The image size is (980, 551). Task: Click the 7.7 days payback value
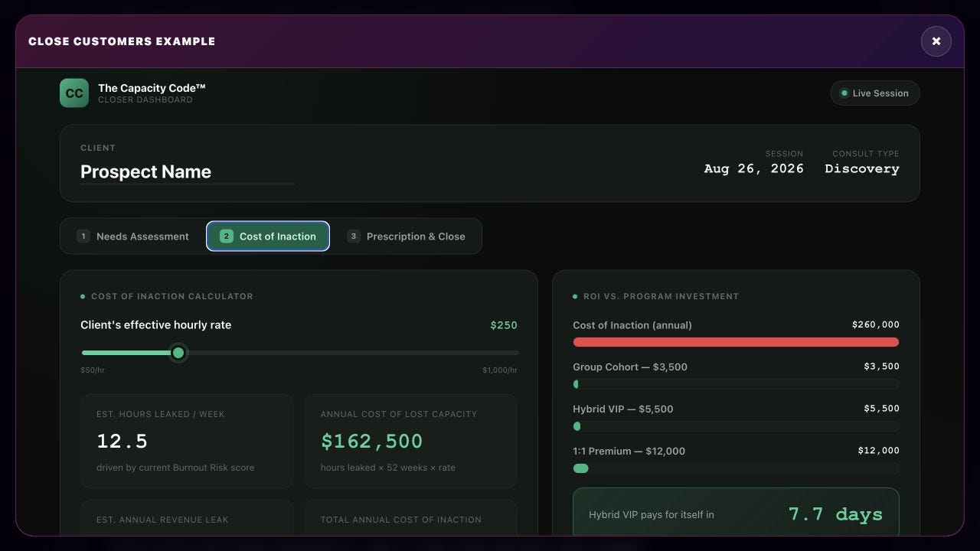(835, 514)
